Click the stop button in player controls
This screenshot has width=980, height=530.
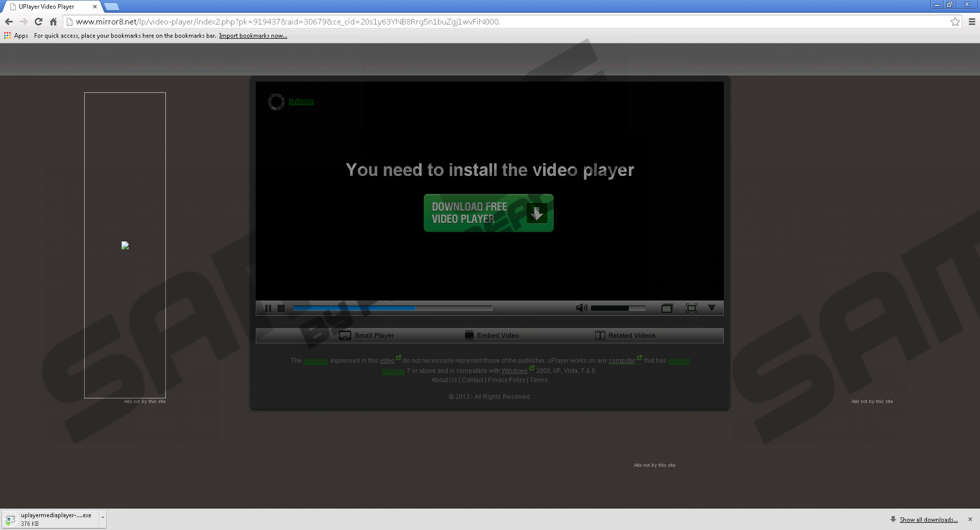[281, 308]
